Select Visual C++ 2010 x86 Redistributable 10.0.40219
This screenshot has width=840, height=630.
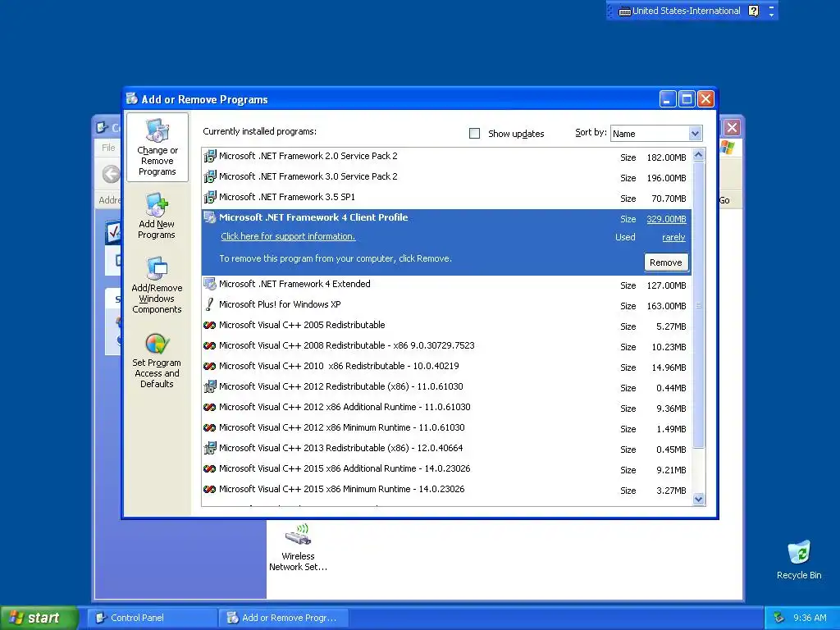pos(447,367)
